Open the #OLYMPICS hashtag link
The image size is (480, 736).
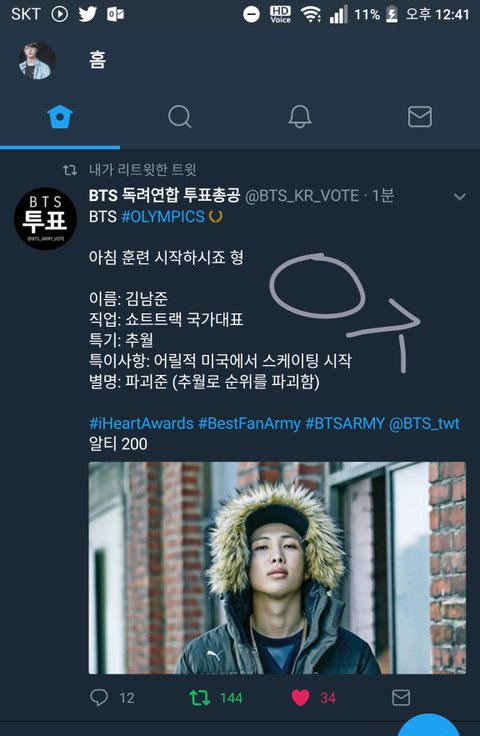(x=163, y=217)
